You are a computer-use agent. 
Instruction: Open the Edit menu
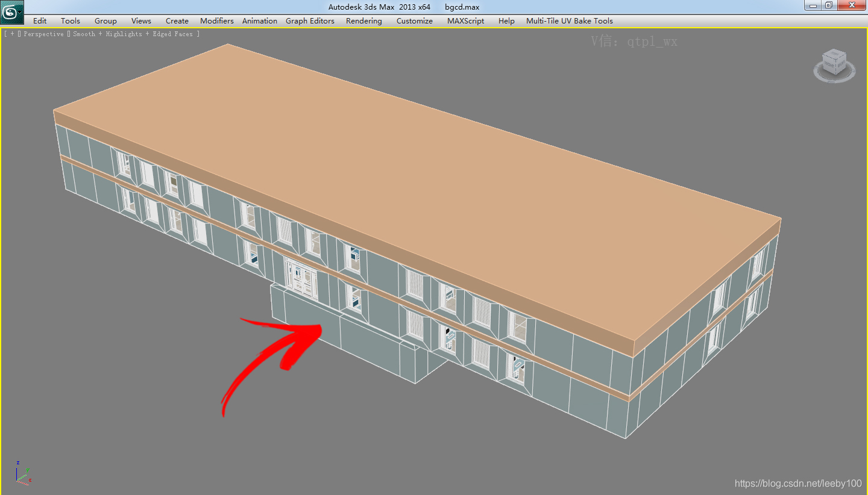[x=40, y=20]
